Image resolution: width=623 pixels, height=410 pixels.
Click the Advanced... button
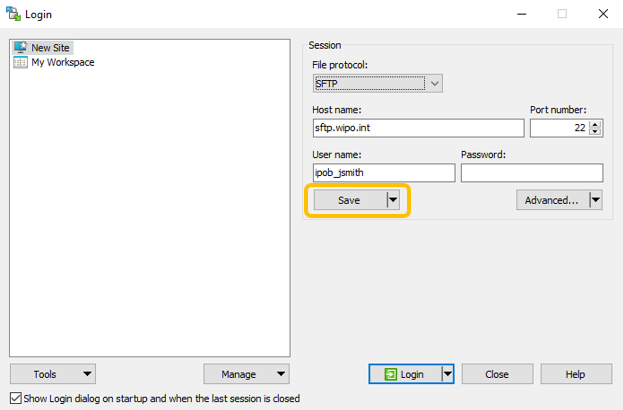[x=552, y=200]
